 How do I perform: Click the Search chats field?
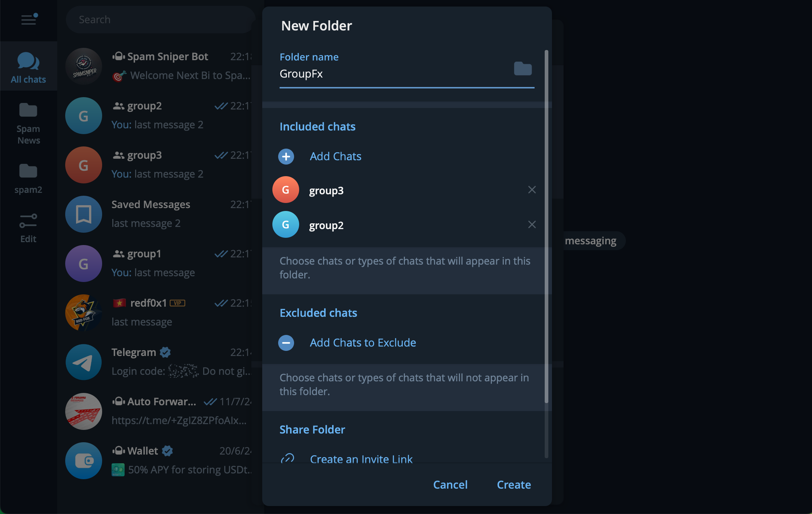click(x=159, y=20)
